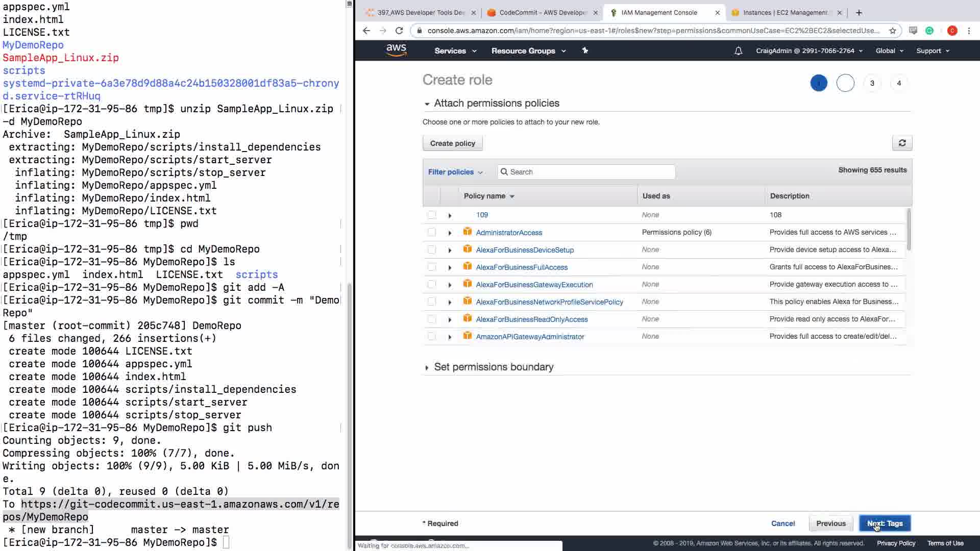Open the AlexaForBusinessReadOnlyAccess policy link
The width and height of the screenshot is (980, 551).
(x=531, y=319)
